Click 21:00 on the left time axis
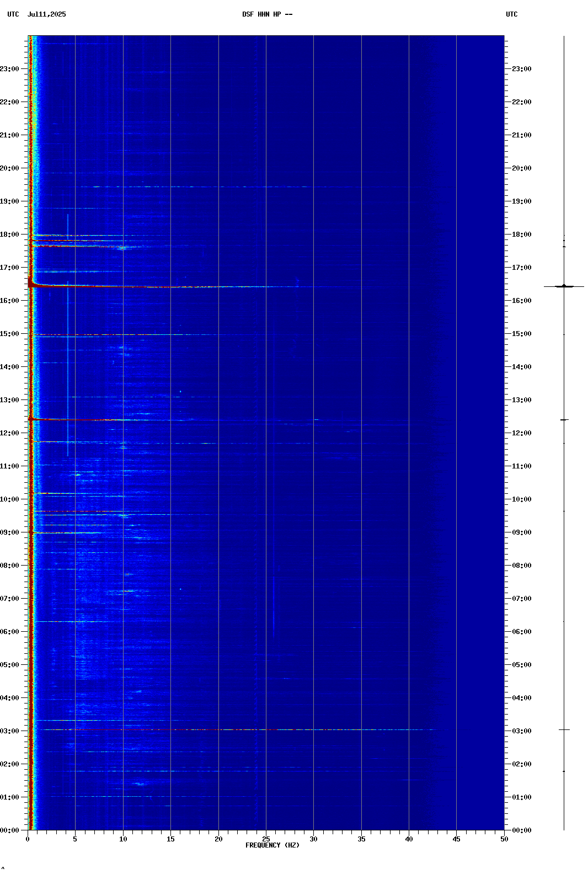The image size is (588, 874). click(x=9, y=135)
